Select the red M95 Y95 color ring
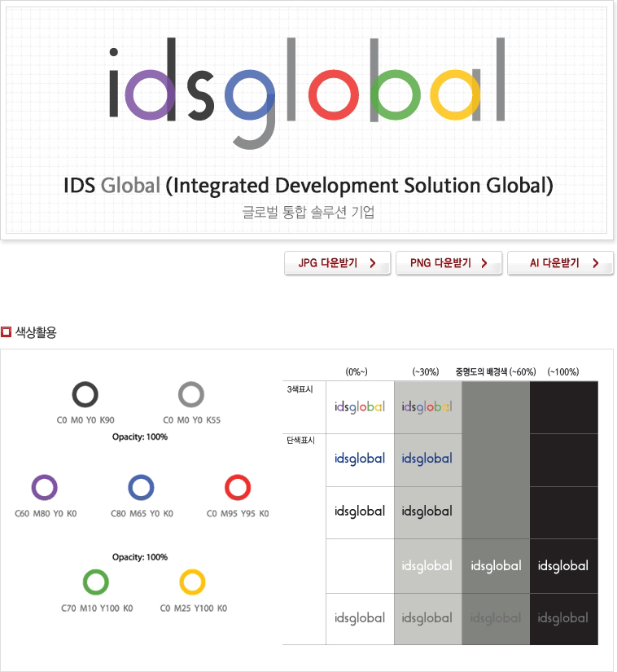 point(238,487)
